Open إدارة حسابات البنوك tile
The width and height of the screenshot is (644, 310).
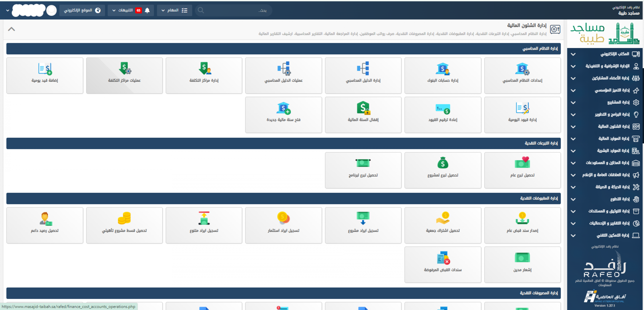point(443,75)
